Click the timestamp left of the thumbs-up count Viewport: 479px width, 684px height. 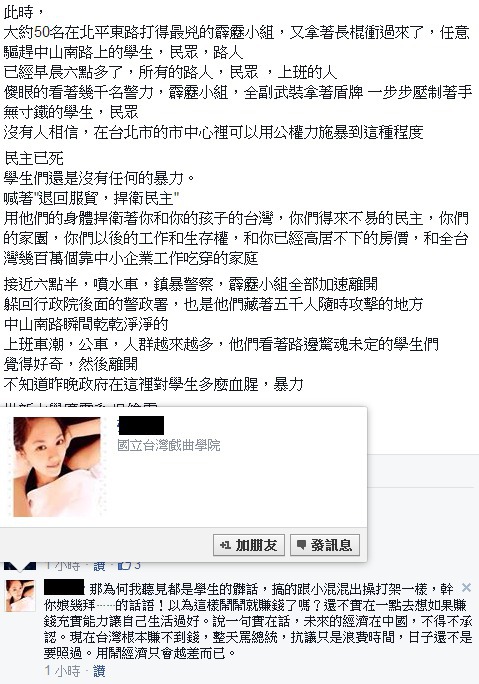[62, 565]
